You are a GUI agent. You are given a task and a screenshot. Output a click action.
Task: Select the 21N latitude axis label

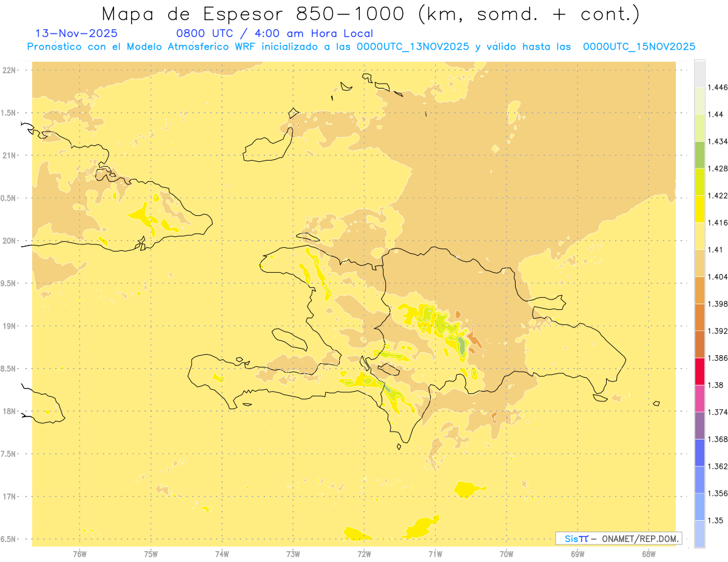pyautogui.click(x=10, y=156)
